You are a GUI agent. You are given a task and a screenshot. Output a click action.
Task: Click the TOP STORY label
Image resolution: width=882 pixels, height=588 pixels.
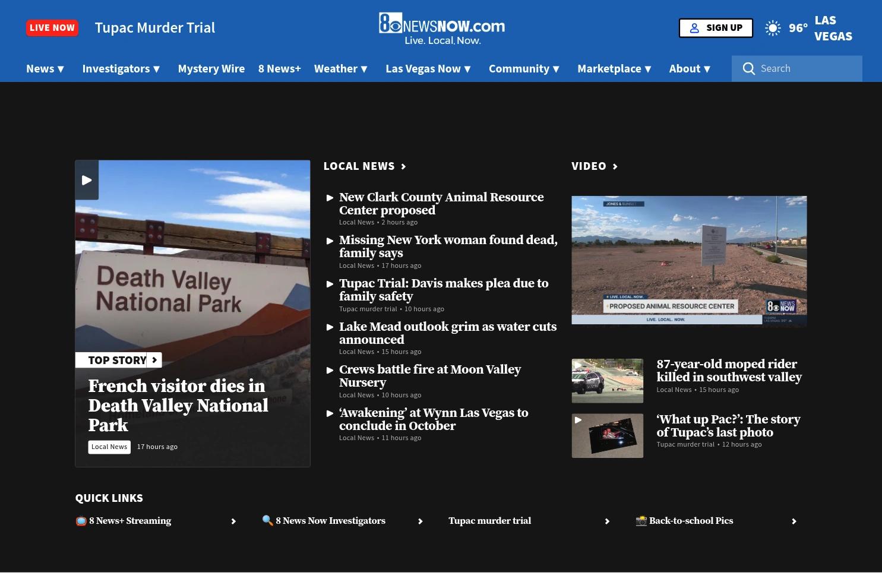coord(118,360)
